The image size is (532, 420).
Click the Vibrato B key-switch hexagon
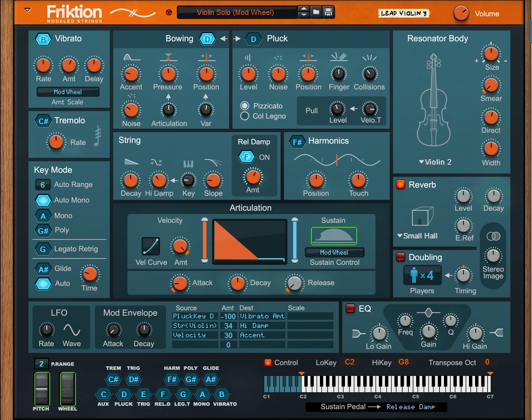pyautogui.click(x=43, y=39)
